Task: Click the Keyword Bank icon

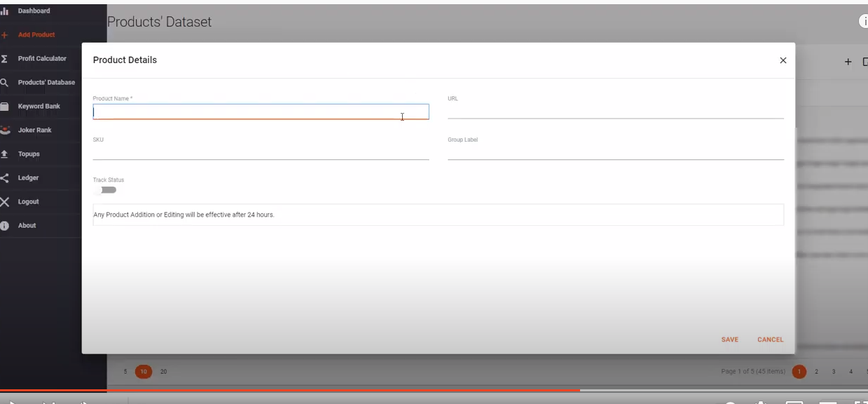Action: pyautogui.click(x=4, y=107)
